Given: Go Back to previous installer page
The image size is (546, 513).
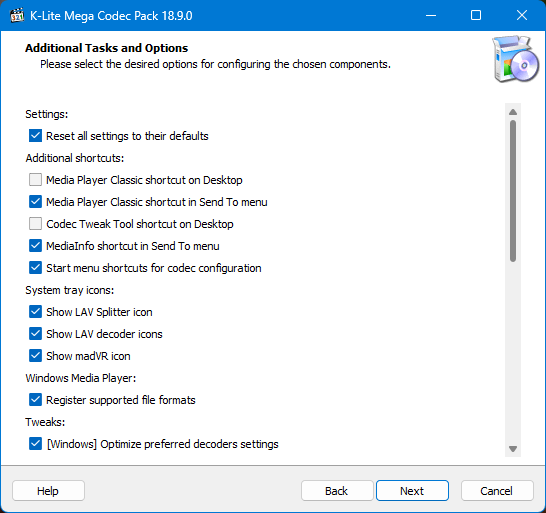Looking at the screenshot, I should (337, 491).
